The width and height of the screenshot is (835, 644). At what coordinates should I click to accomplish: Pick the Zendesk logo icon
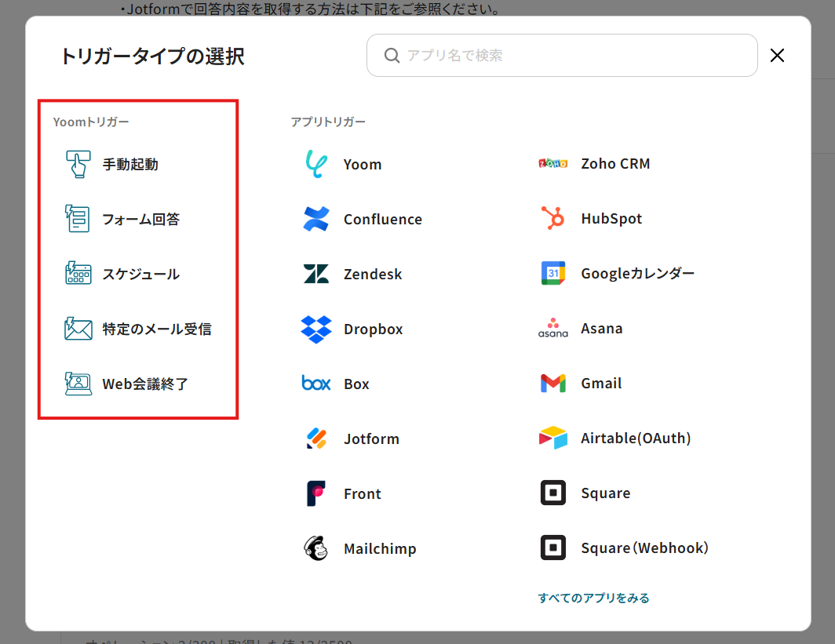click(316, 275)
